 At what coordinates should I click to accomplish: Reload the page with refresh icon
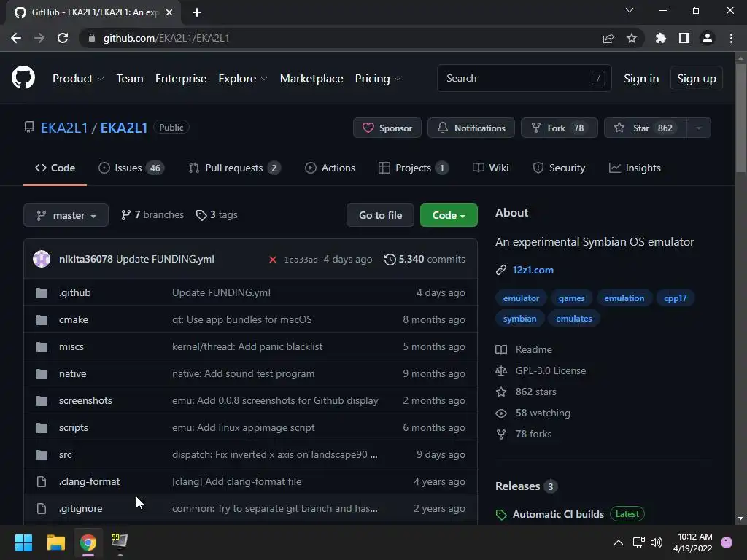coord(63,38)
